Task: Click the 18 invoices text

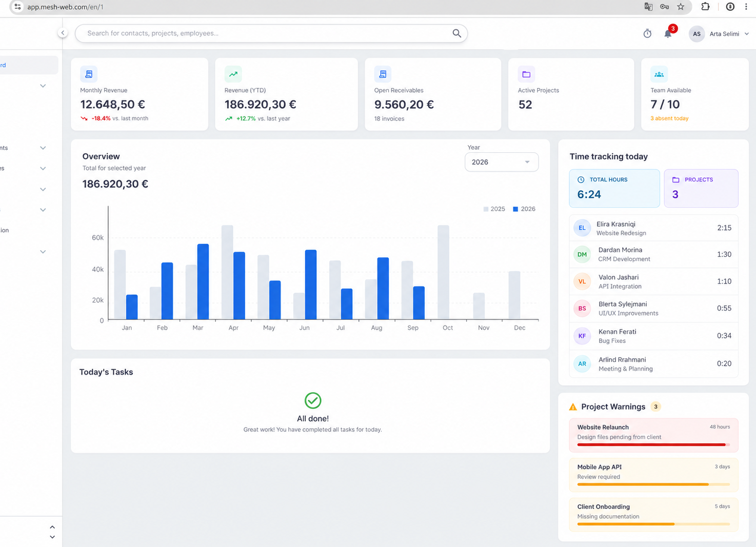Action: pyautogui.click(x=389, y=119)
